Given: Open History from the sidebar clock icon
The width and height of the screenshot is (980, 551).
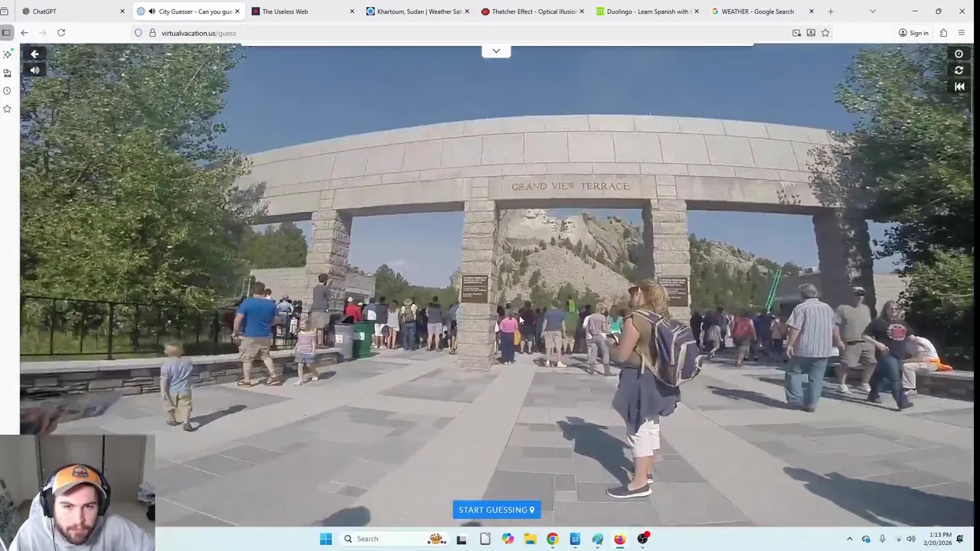Looking at the screenshot, I should coord(7,91).
